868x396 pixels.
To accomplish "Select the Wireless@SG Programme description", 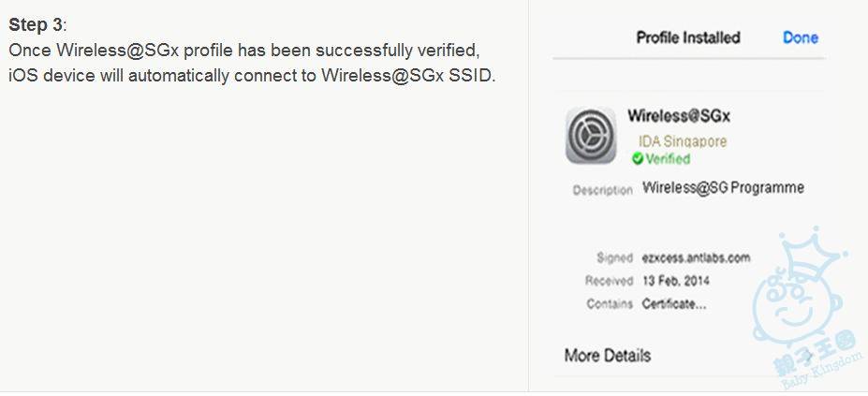I will (x=723, y=188).
